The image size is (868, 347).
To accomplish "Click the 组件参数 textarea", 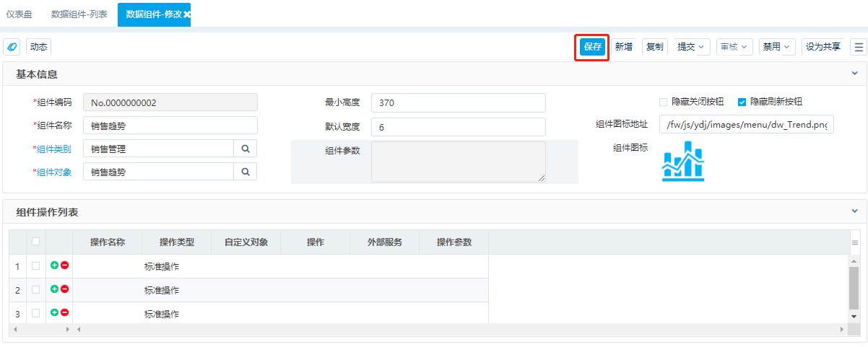I will 459,162.
